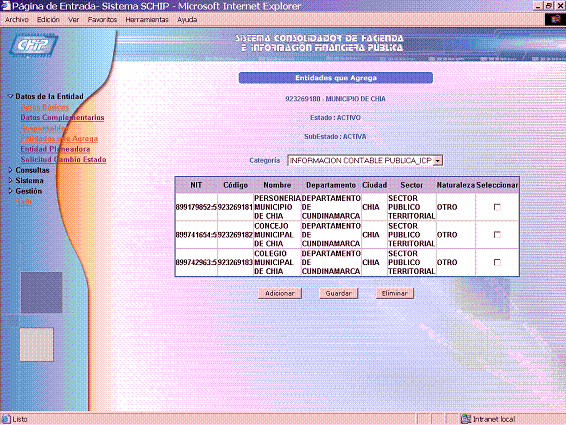This screenshot has height=425, width=566.
Task: Expand the Consultas section
Action: point(10,170)
